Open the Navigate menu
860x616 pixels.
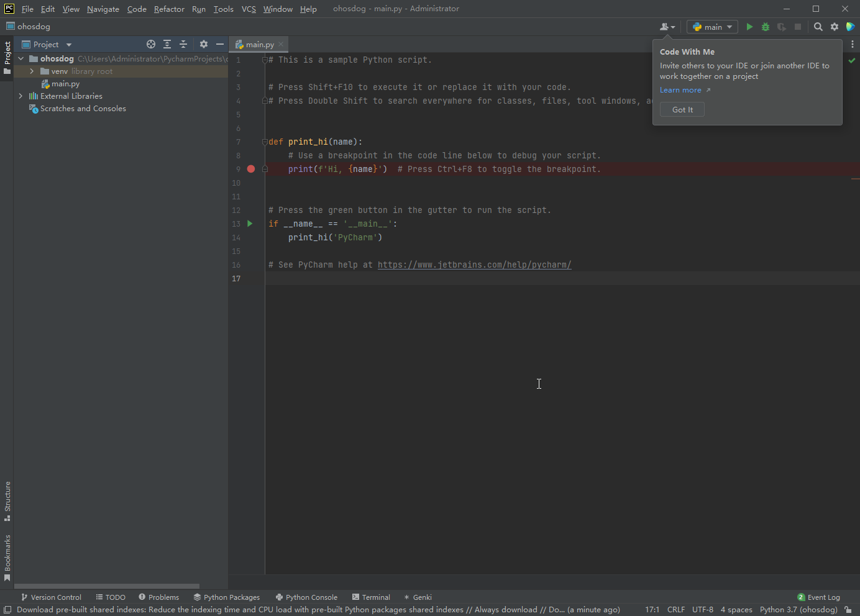[103, 9]
